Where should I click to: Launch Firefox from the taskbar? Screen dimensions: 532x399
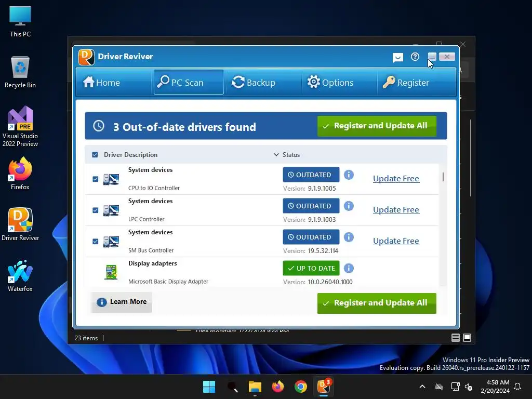click(x=278, y=387)
